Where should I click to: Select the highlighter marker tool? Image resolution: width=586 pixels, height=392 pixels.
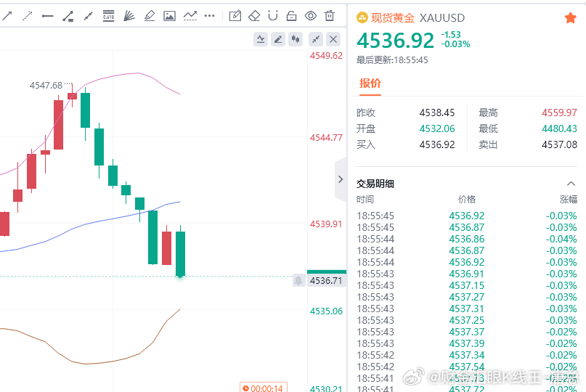[x=149, y=16]
